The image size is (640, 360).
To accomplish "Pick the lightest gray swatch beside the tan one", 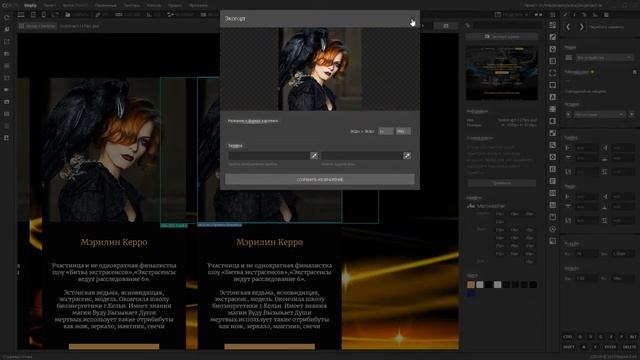I will 480,284.
